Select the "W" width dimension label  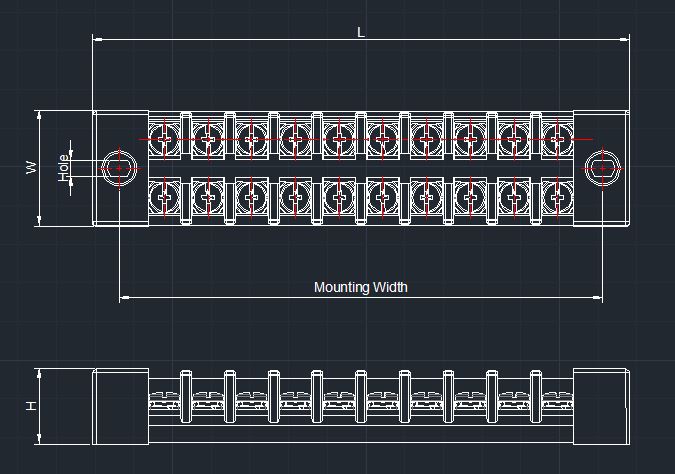[x=31, y=167]
